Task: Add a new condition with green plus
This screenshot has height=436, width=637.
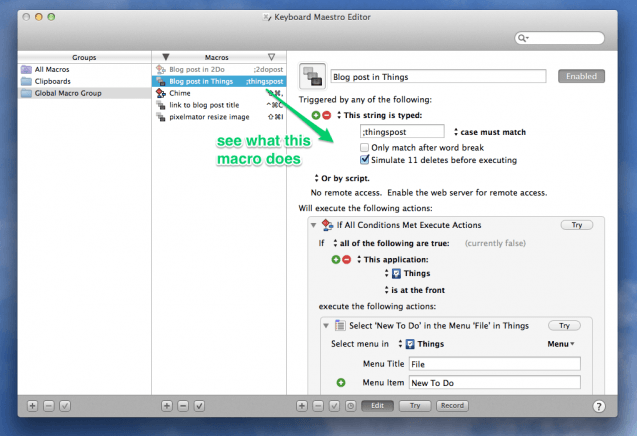Action: 336,259
